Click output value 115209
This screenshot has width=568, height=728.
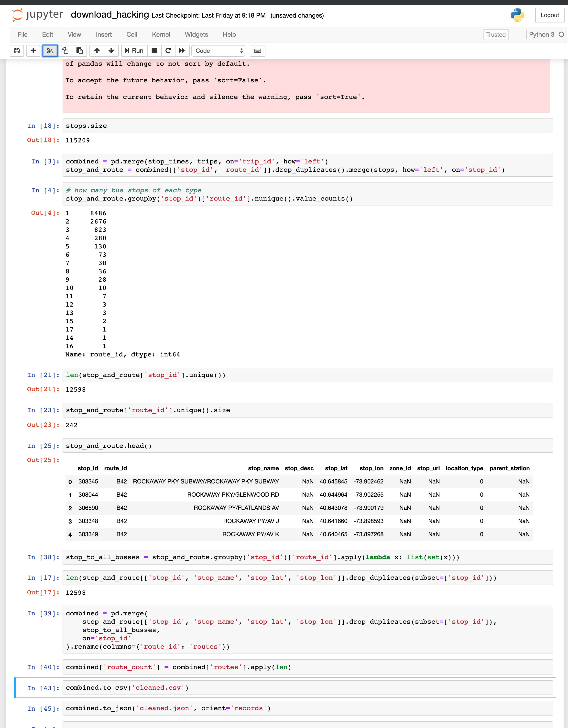click(78, 140)
